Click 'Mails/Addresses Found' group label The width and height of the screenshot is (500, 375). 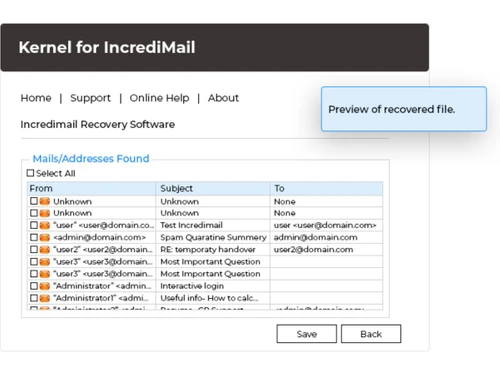click(91, 159)
